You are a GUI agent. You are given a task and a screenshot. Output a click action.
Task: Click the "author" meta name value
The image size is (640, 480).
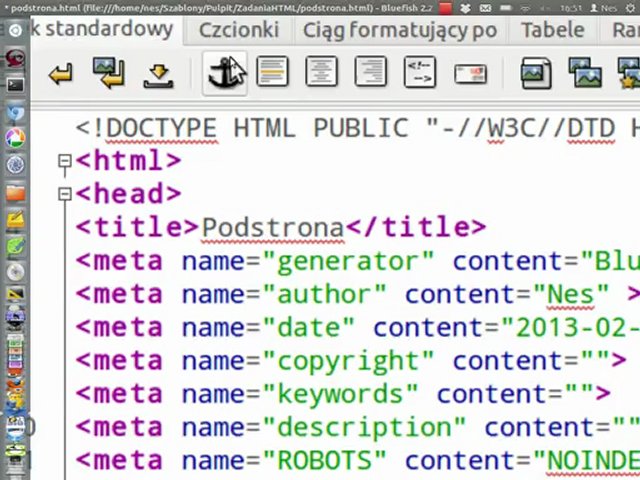click(325, 294)
